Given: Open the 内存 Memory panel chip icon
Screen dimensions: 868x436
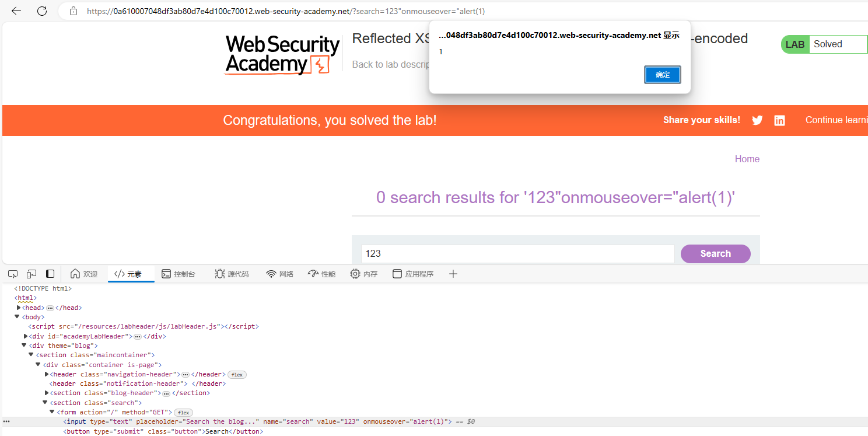Looking at the screenshot, I should pos(354,273).
